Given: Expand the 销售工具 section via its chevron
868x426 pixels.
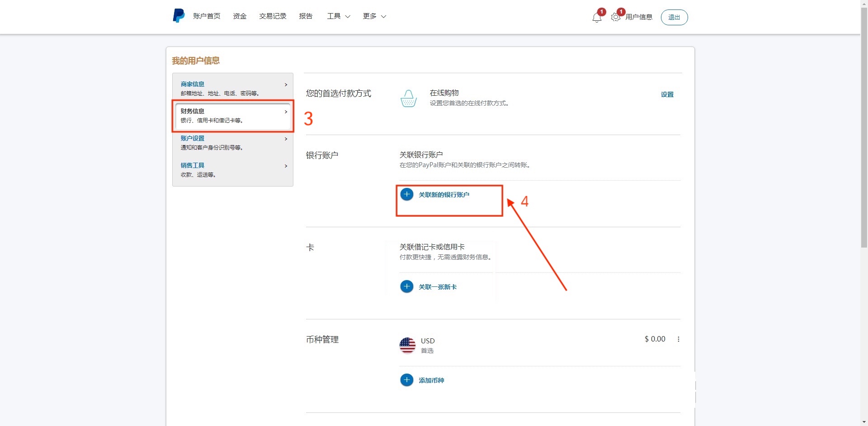Looking at the screenshot, I should (x=286, y=166).
